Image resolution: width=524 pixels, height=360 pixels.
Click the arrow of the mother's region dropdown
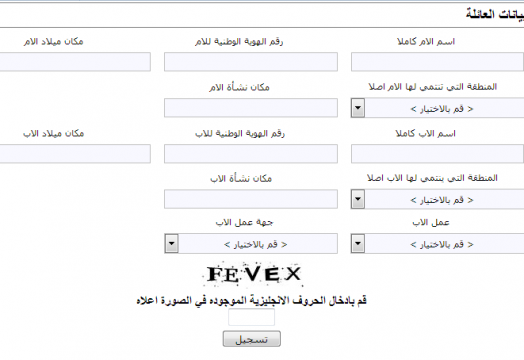tap(358, 108)
